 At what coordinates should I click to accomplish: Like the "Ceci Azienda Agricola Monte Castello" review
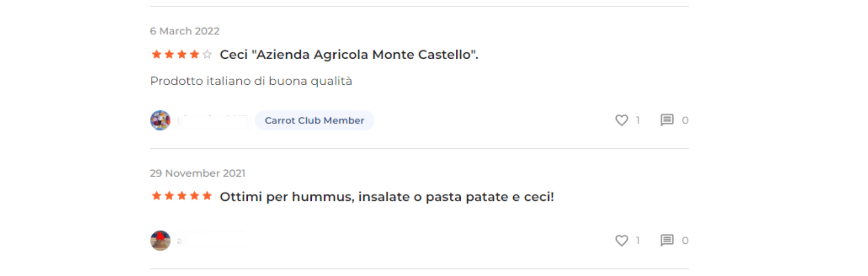621,120
